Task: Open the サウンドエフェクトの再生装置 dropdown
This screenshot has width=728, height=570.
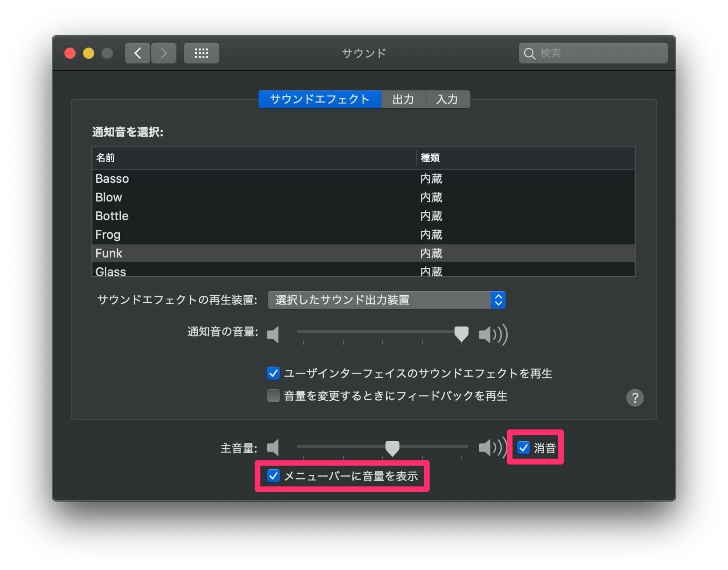Action: [386, 300]
